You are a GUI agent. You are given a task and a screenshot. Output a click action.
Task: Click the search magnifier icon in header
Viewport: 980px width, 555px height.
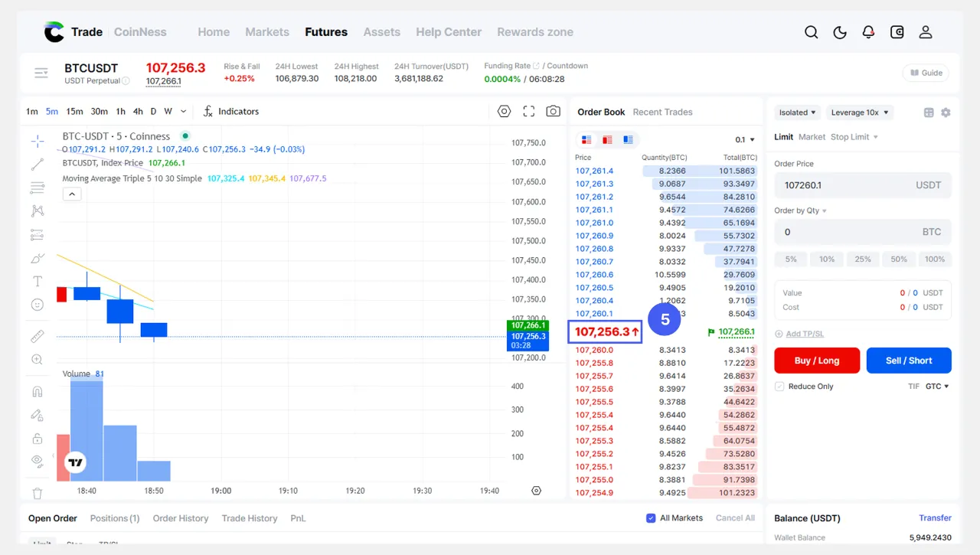(812, 32)
